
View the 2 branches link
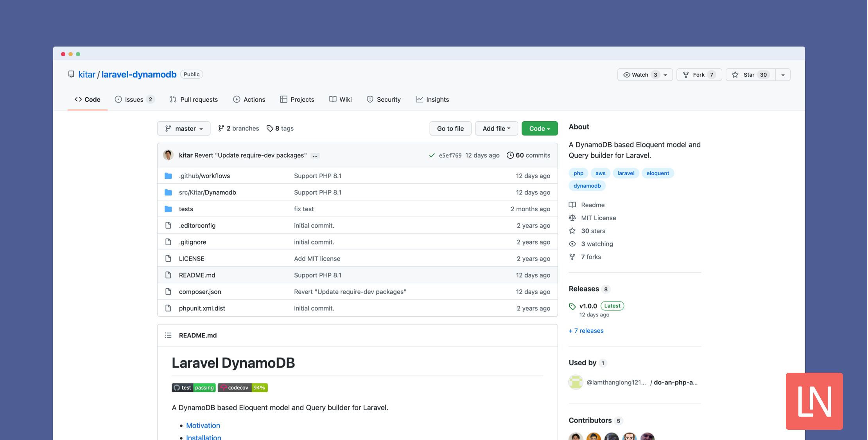click(239, 128)
